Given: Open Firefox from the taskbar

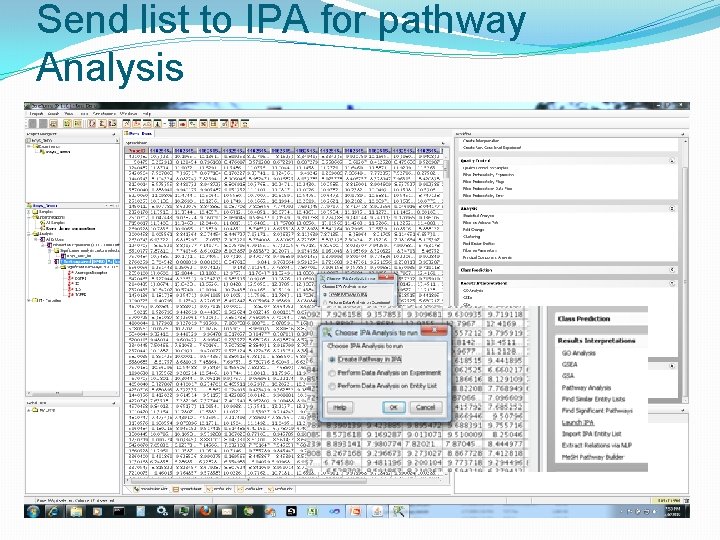Looking at the screenshot, I should 206,511.
